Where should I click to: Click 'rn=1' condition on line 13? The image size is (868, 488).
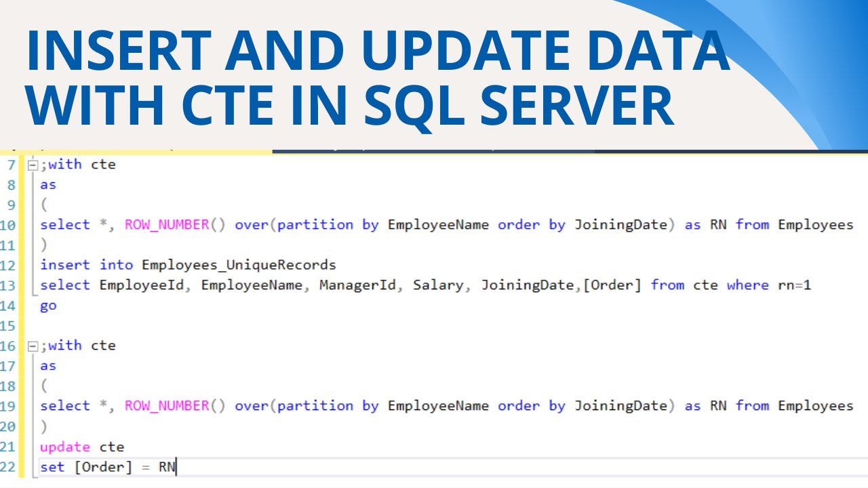794,285
